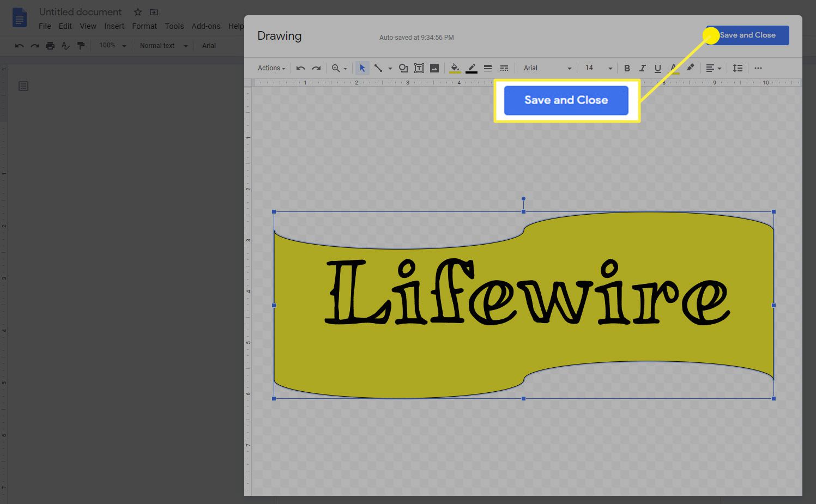This screenshot has width=816, height=504.
Task: Click the Print icon in Docs
Action: pos(50,46)
